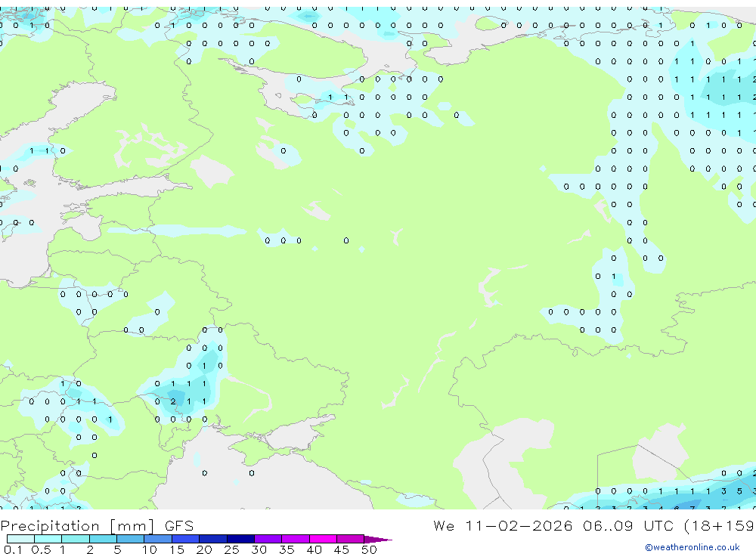Choose the 20–25 mm dark blue legend swatch

coord(212,539)
